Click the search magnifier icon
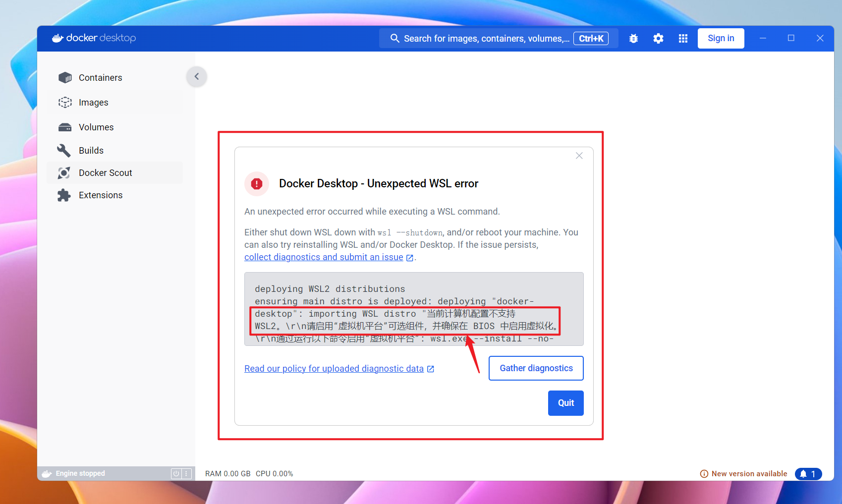842x504 pixels. pos(394,38)
